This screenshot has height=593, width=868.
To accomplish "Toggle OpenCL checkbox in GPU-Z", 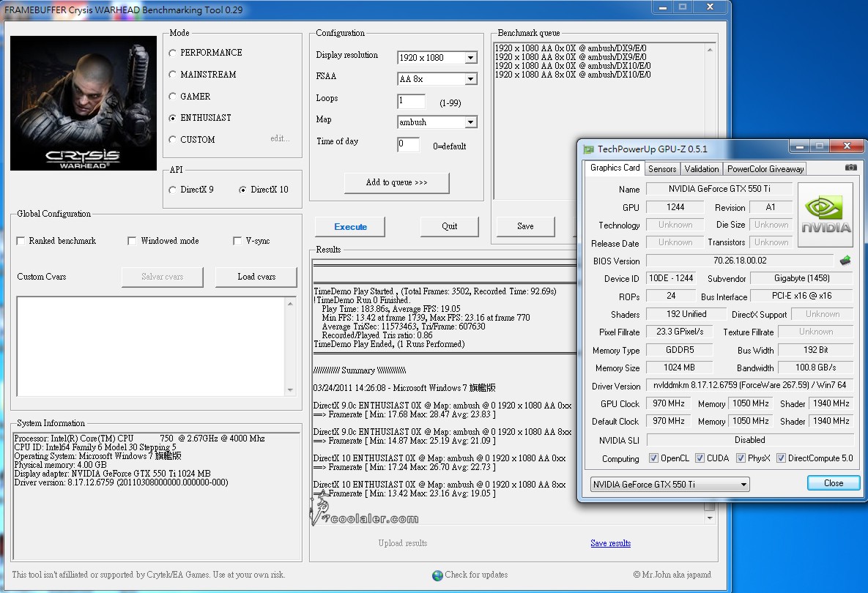I will tap(654, 458).
